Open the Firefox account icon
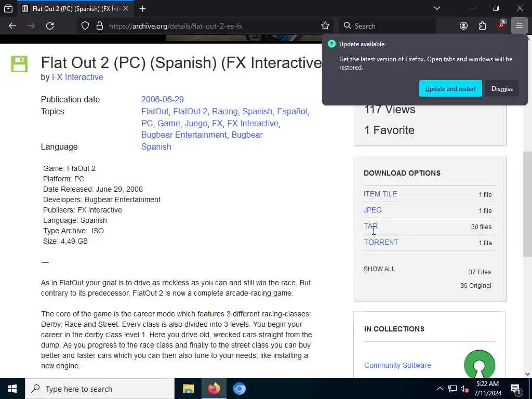This screenshot has height=399, width=532. pos(463,26)
